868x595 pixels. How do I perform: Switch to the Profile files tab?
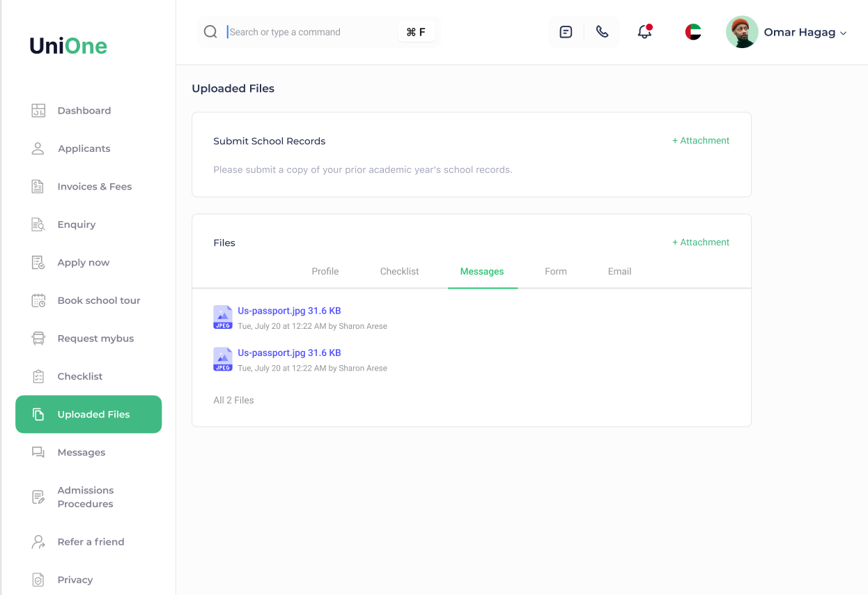pyautogui.click(x=325, y=272)
